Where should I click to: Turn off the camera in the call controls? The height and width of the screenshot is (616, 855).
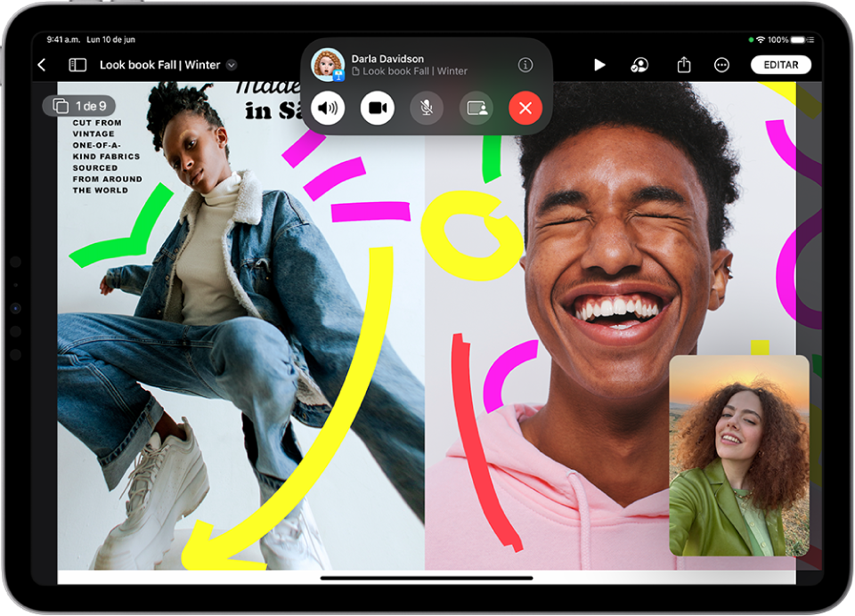[x=377, y=108]
